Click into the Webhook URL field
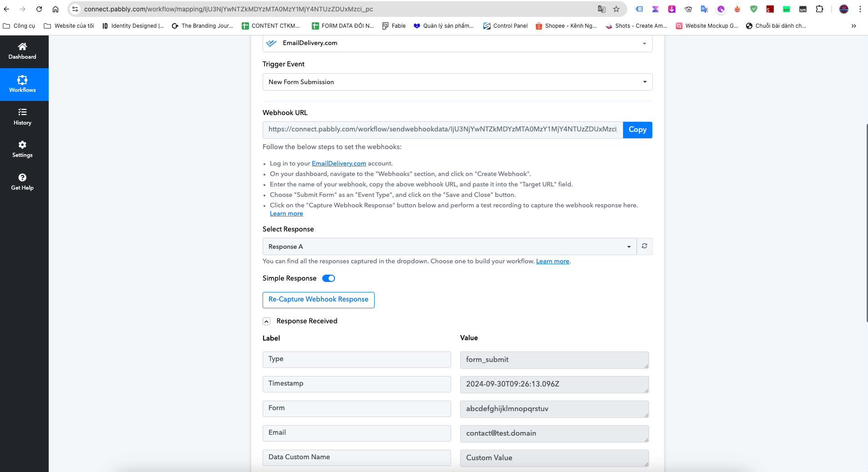The height and width of the screenshot is (472, 868). coord(442,130)
